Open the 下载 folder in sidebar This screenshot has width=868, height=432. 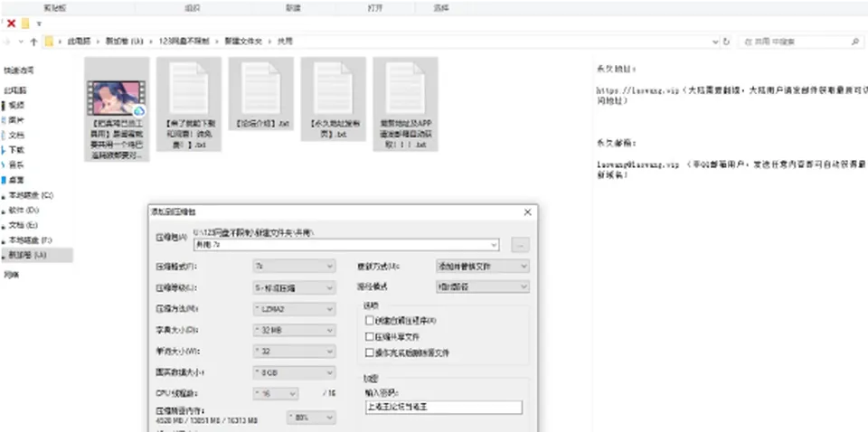click(x=16, y=150)
